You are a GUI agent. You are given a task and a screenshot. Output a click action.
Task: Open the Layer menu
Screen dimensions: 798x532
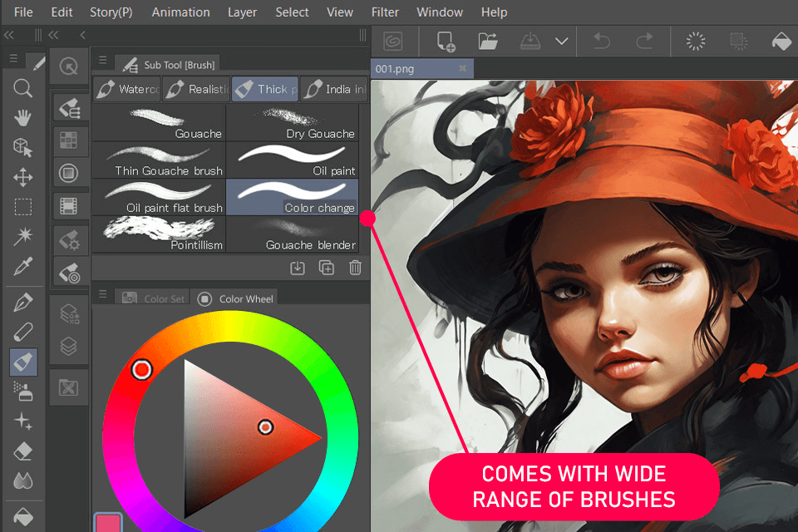(x=242, y=12)
